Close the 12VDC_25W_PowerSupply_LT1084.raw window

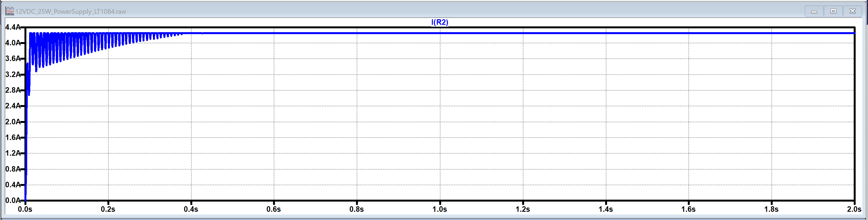[x=852, y=11]
